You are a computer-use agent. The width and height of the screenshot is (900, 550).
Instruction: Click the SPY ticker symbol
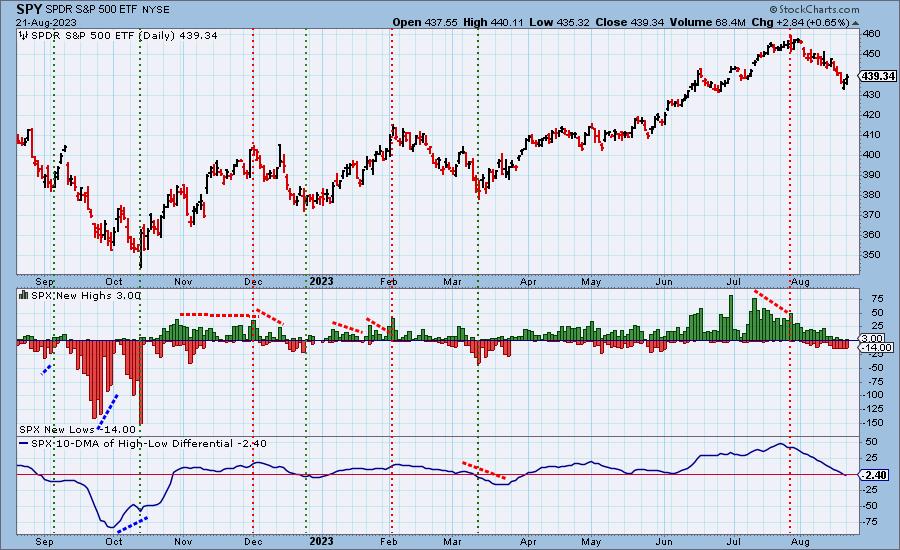[x=29, y=9]
